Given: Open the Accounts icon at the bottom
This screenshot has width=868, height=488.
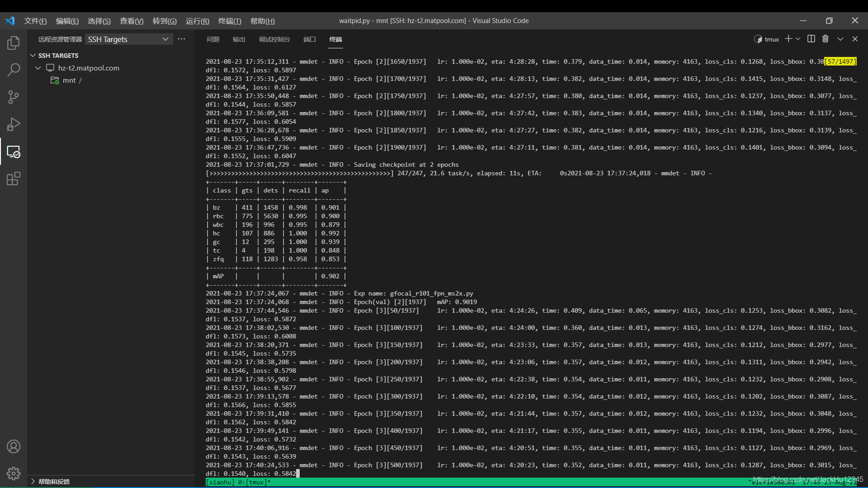Looking at the screenshot, I should (13, 446).
